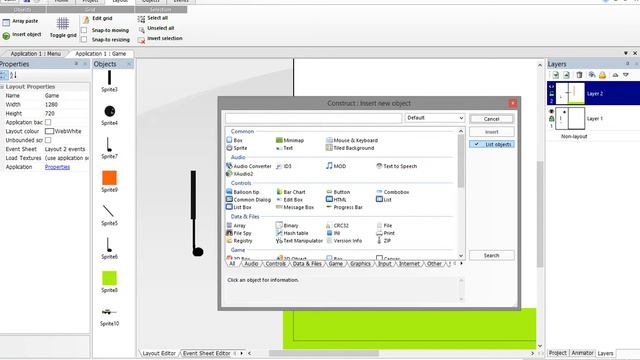Open the Application Properties link
The image size is (640, 360).
coord(58,167)
